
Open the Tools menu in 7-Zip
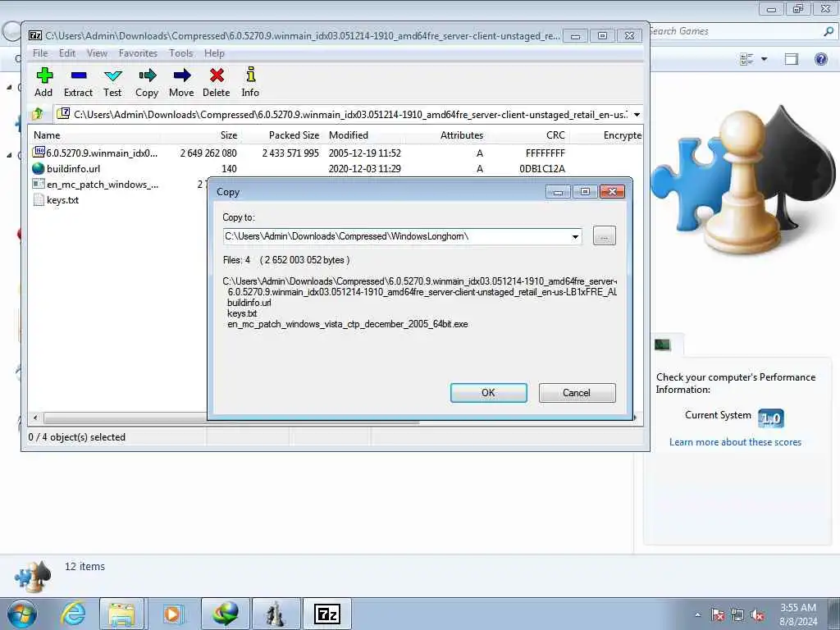tap(181, 53)
